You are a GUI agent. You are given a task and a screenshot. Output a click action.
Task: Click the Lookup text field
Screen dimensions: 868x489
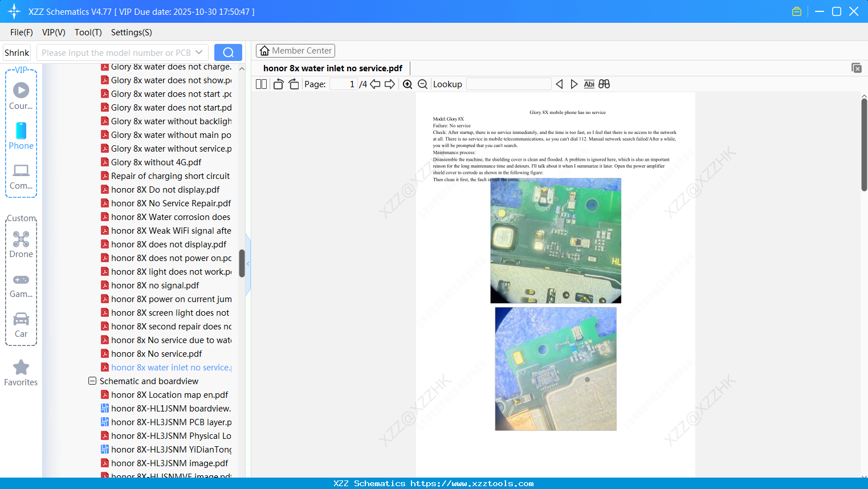(509, 84)
